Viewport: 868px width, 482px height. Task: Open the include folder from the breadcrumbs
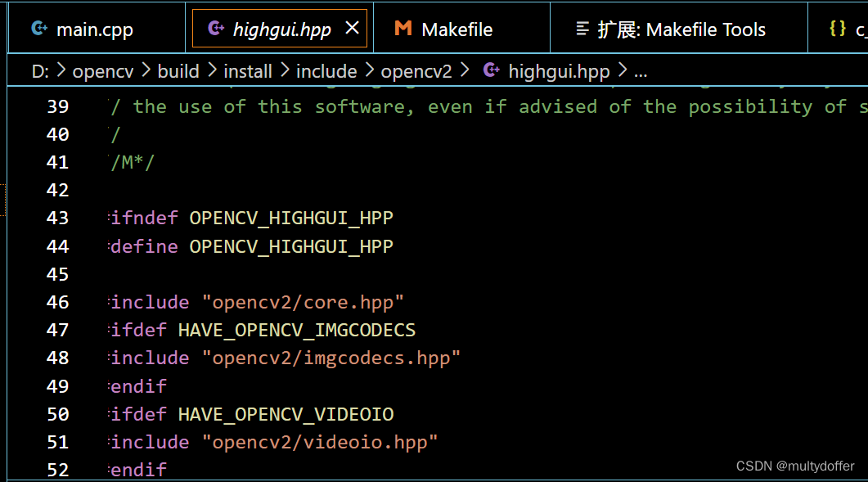coord(326,70)
